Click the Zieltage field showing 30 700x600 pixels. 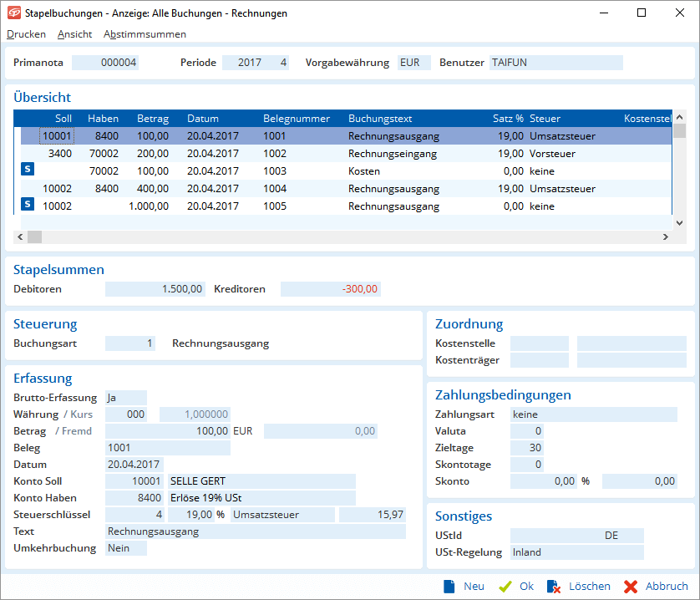(526, 448)
